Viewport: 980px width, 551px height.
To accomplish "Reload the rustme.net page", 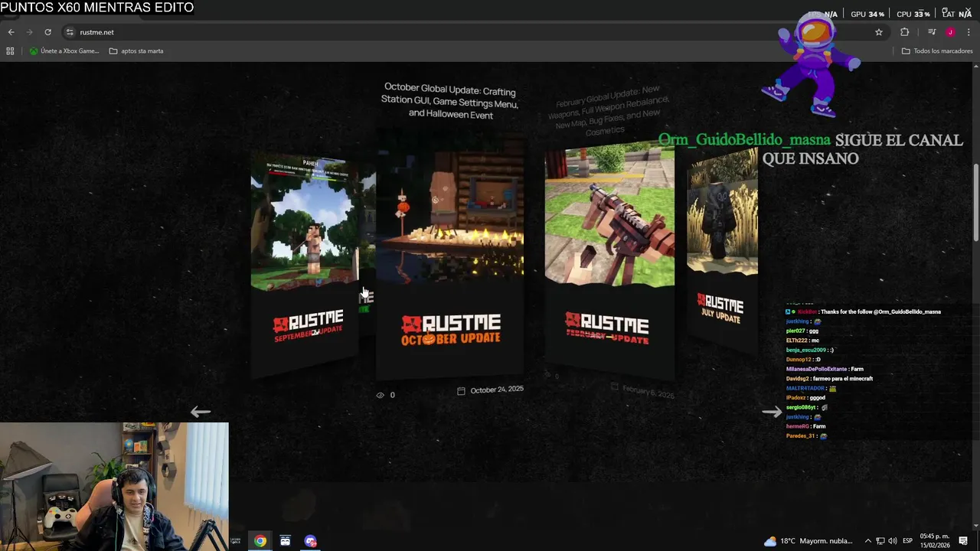I will click(x=47, y=32).
